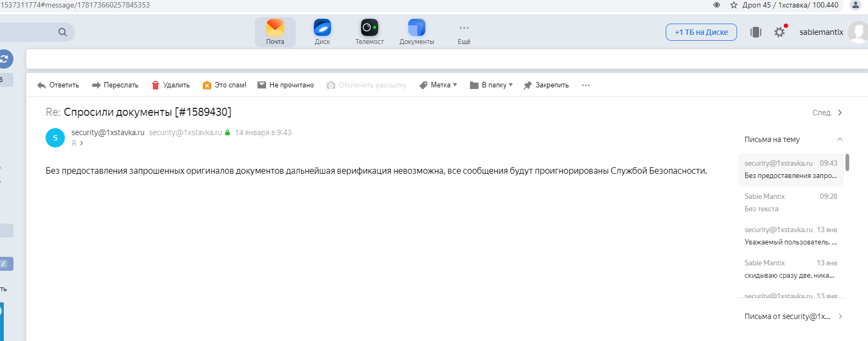The image size is (868, 341).
Task: Open the Метка label dropdown
Action: click(x=438, y=85)
